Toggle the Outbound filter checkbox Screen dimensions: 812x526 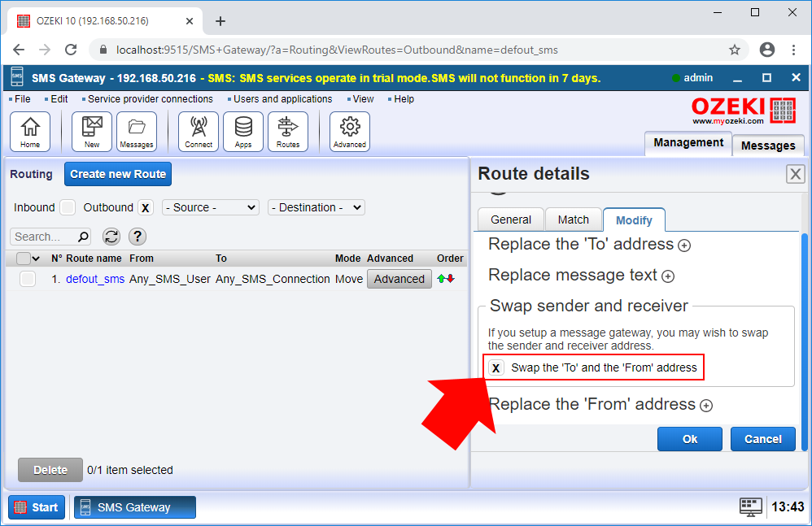146,207
